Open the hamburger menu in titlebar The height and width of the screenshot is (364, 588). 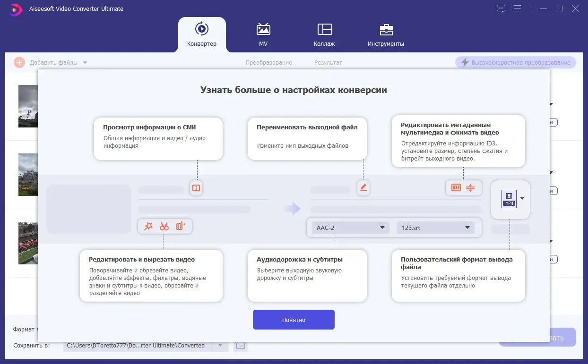518,8
